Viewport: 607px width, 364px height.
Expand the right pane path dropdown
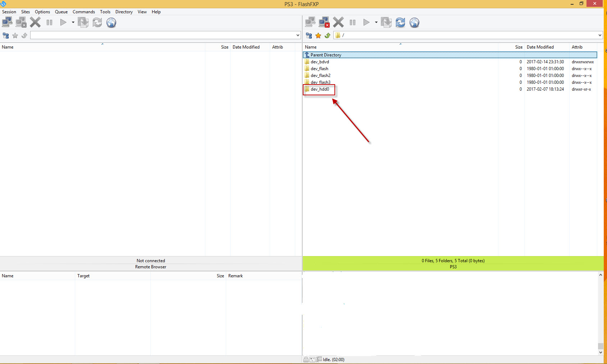(600, 35)
